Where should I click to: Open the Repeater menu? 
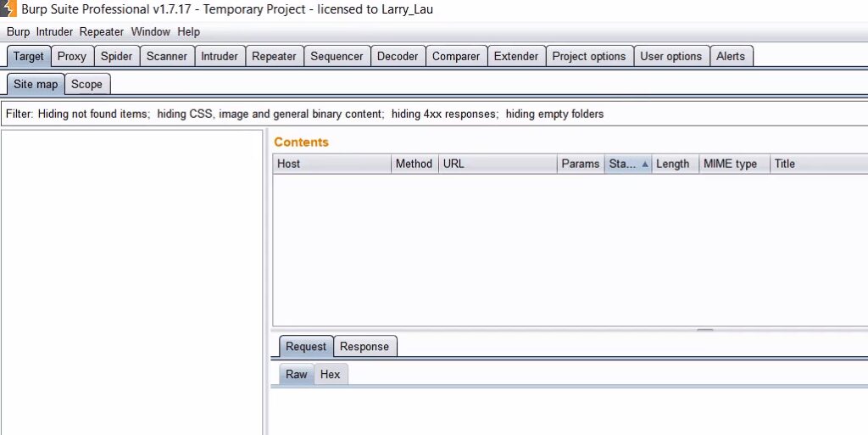[x=102, y=32]
